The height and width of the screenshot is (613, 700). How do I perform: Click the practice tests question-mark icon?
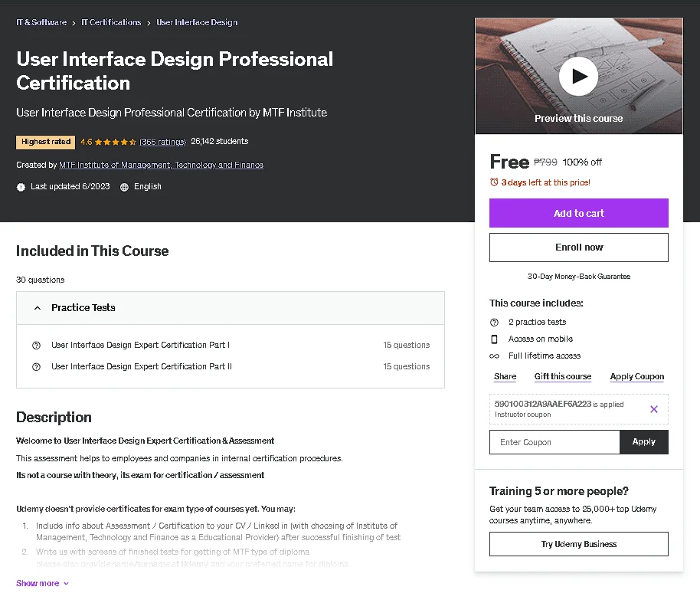pos(494,322)
